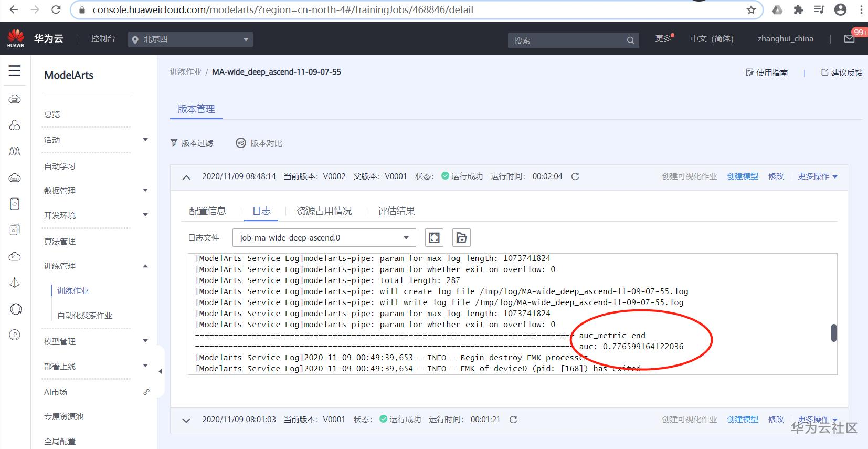Screen dimensions: 868x449
Task: Click 修改 for version V0001
Action: point(776,420)
